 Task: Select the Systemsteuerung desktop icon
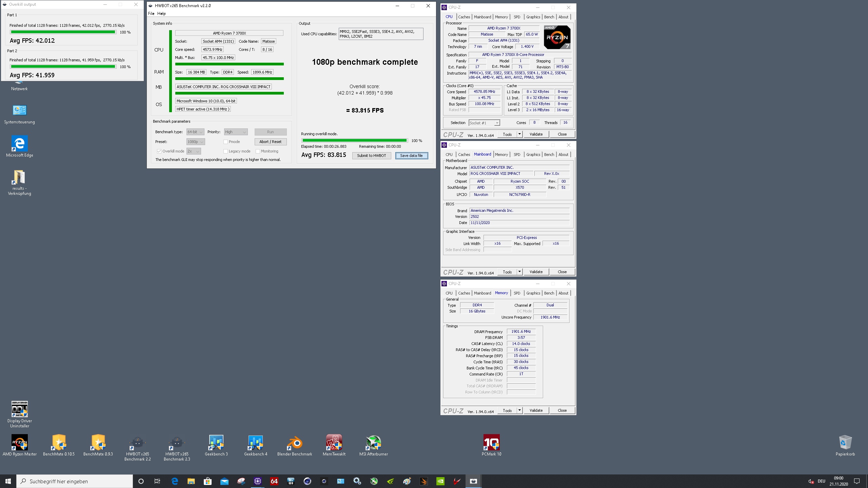(x=19, y=114)
